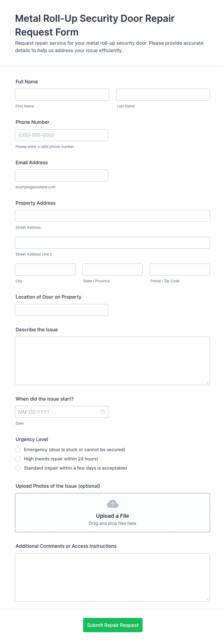Select the Phone Number input
Screen dimensions: 223x644
61,135
